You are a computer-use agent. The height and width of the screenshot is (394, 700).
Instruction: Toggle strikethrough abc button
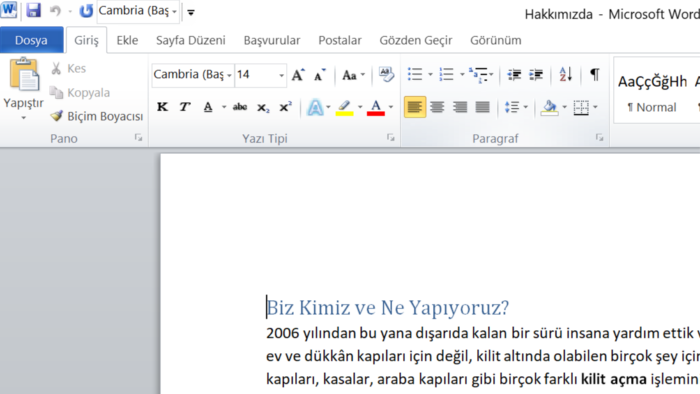pyautogui.click(x=240, y=107)
